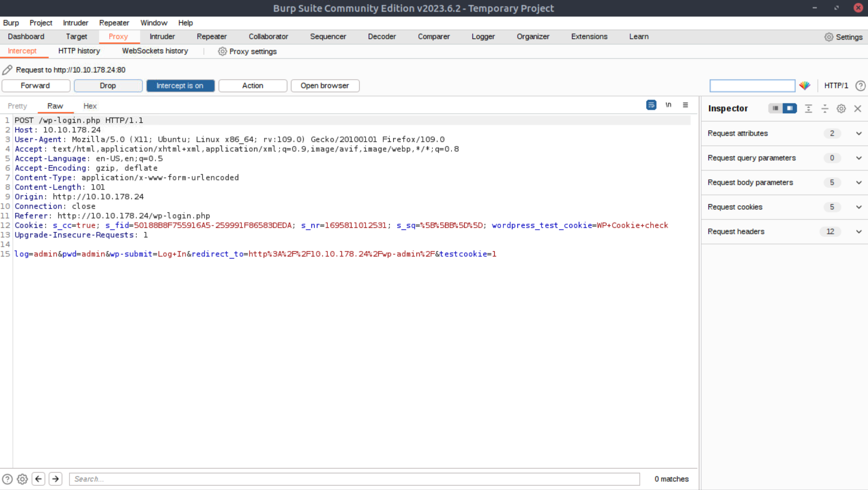This screenshot has width=868, height=490.
Task: Forward the intercepted request
Action: point(35,85)
